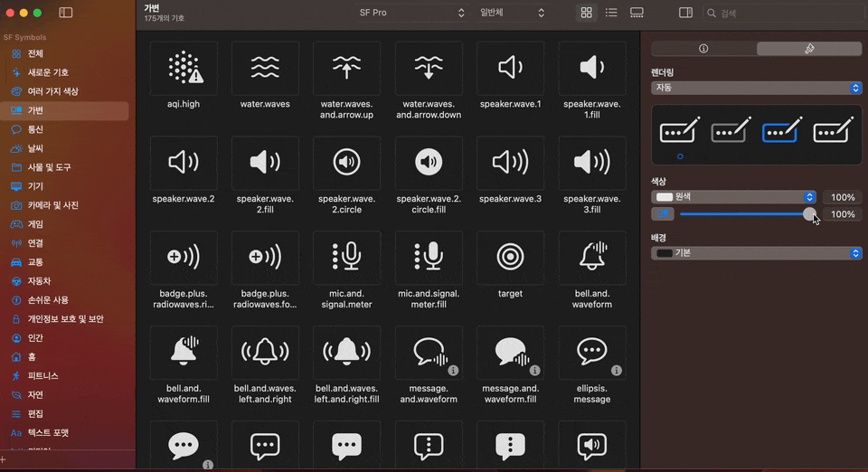Select the message.and.waveform symbol
Image resolution: width=868 pixels, height=472 pixels.
tap(429, 352)
